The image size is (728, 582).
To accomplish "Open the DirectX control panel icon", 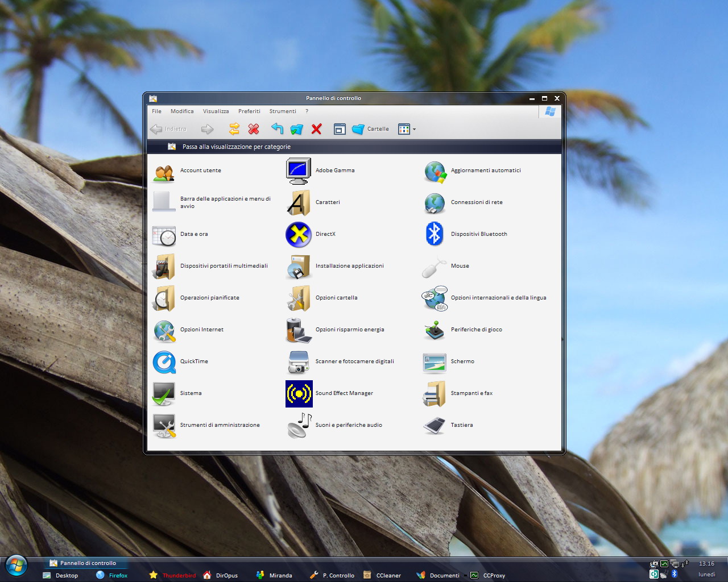I will tap(299, 234).
